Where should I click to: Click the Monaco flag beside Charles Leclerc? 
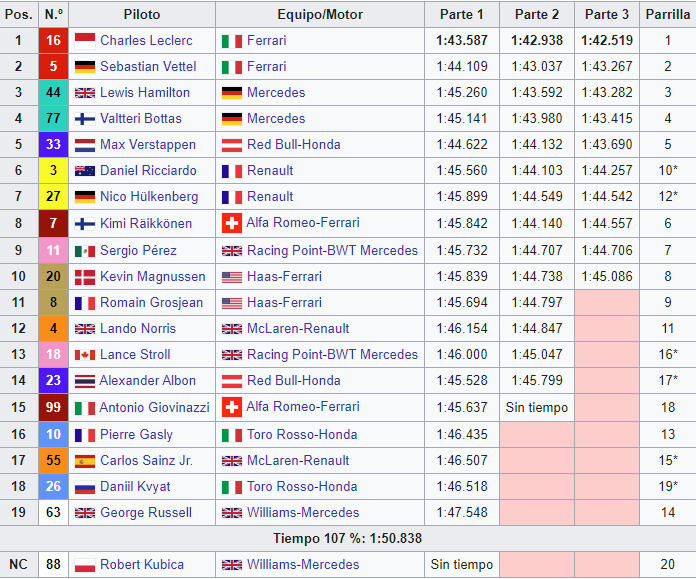point(85,41)
